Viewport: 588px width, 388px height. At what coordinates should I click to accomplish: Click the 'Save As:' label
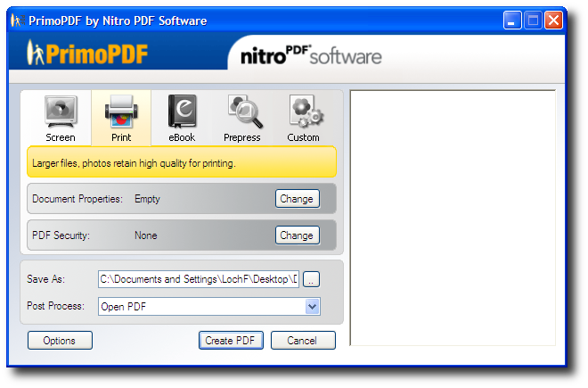click(x=45, y=279)
